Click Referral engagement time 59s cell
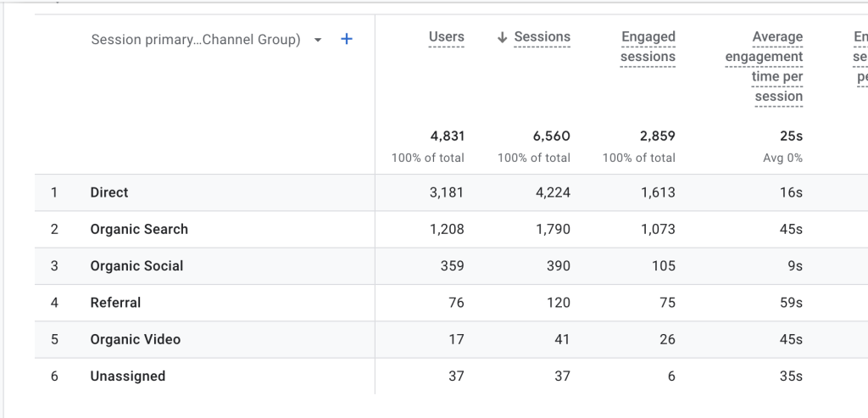 click(791, 303)
